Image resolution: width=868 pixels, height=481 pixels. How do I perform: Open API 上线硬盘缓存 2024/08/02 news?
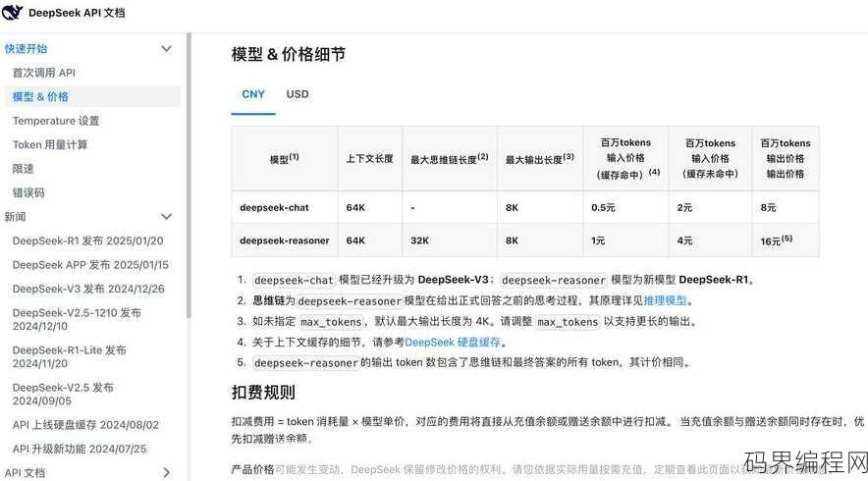[85, 424]
